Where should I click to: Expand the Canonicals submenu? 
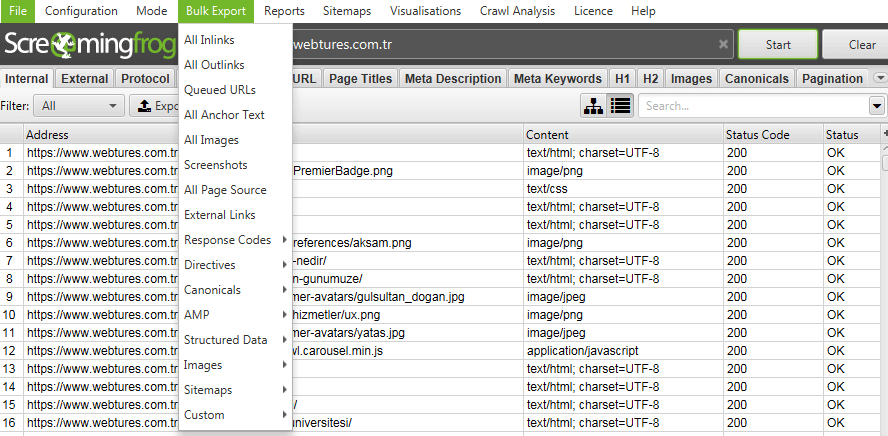coord(236,290)
